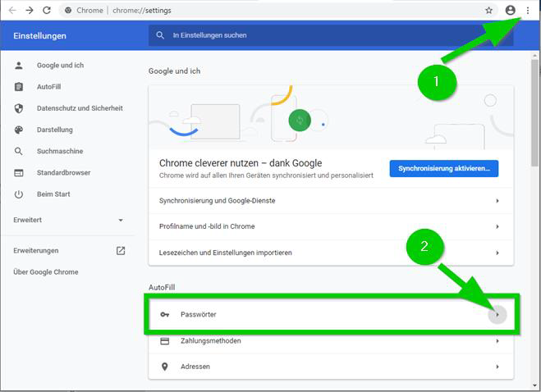
Task: Click the arrow in the Passwörter row
Action: (x=497, y=314)
